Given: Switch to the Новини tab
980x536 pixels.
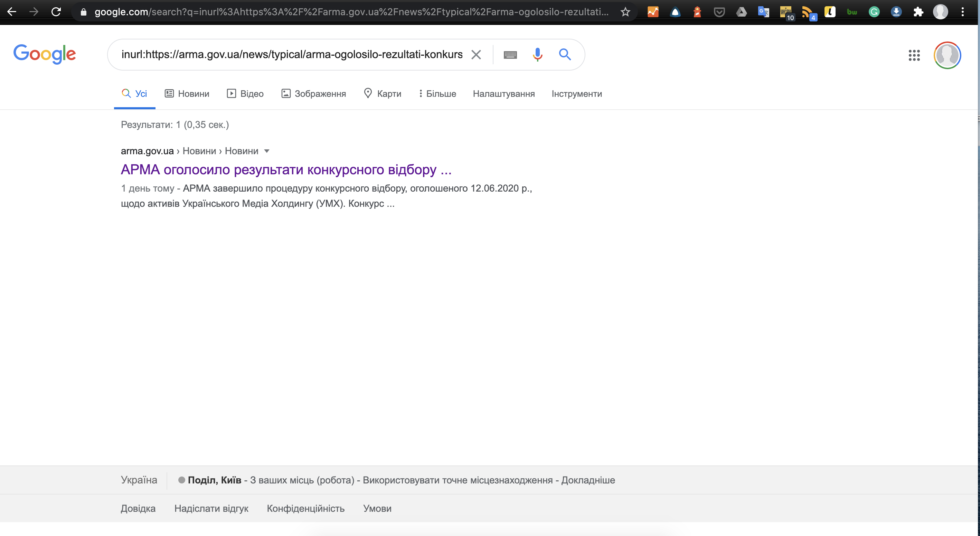Looking at the screenshot, I should (187, 94).
